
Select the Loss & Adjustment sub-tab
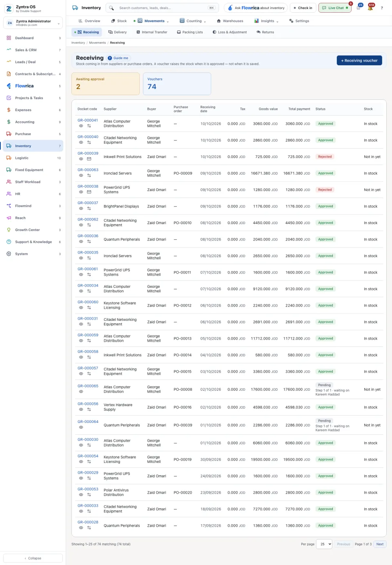pyautogui.click(x=230, y=32)
